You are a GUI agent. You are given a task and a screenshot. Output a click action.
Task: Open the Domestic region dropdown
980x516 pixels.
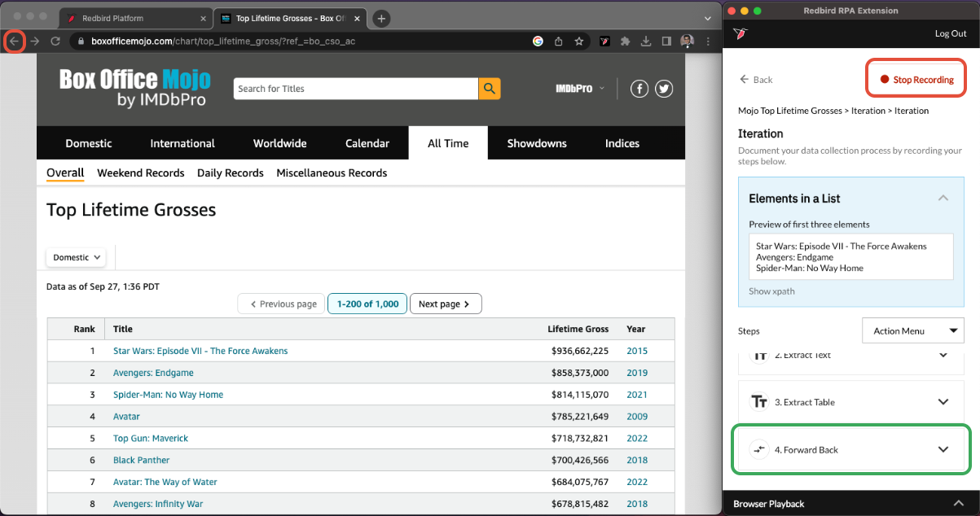[x=76, y=257]
